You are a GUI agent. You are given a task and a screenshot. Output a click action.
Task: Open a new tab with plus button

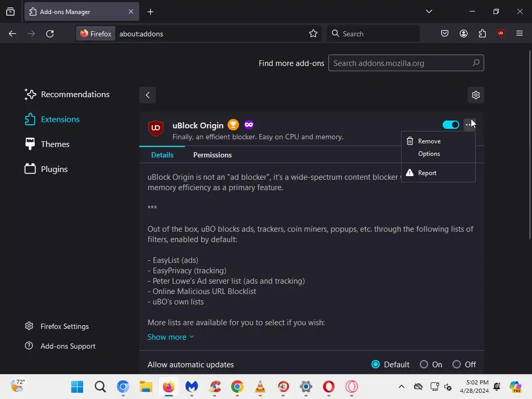click(x=150, y=12)
